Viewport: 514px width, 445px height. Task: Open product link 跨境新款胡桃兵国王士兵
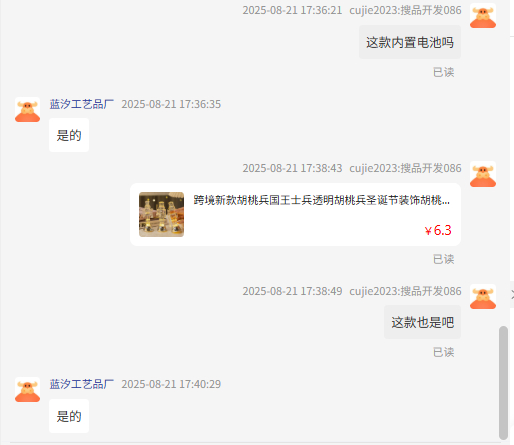tap(322, 200)
